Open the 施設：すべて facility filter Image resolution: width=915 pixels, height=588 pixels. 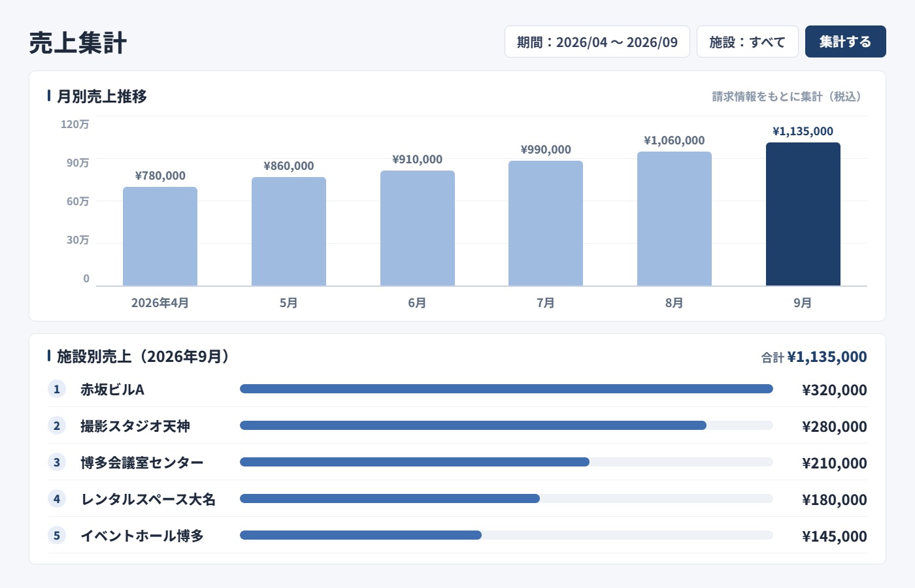pyautogui.click(x=748, y=42)
